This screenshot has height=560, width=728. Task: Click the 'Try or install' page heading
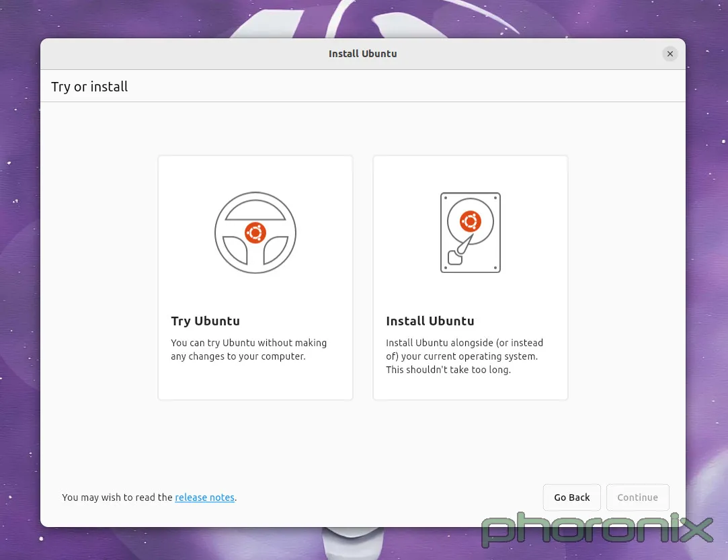coord(89,87)
